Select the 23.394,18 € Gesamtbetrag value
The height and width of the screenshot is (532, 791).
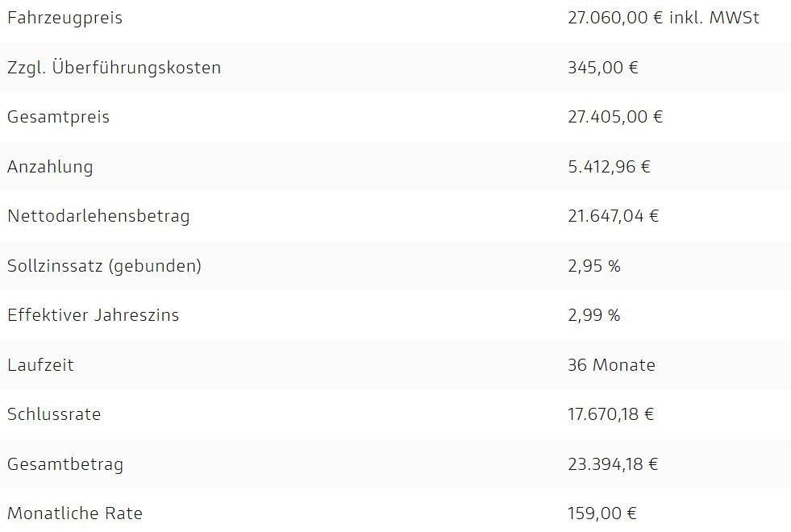pyautogui.click(x=613, y=464)
